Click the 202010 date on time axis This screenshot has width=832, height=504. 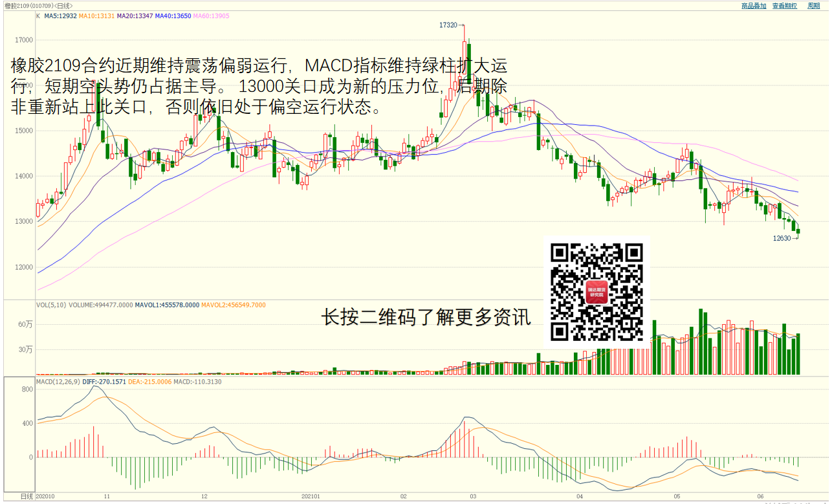[x=45, y=496]
